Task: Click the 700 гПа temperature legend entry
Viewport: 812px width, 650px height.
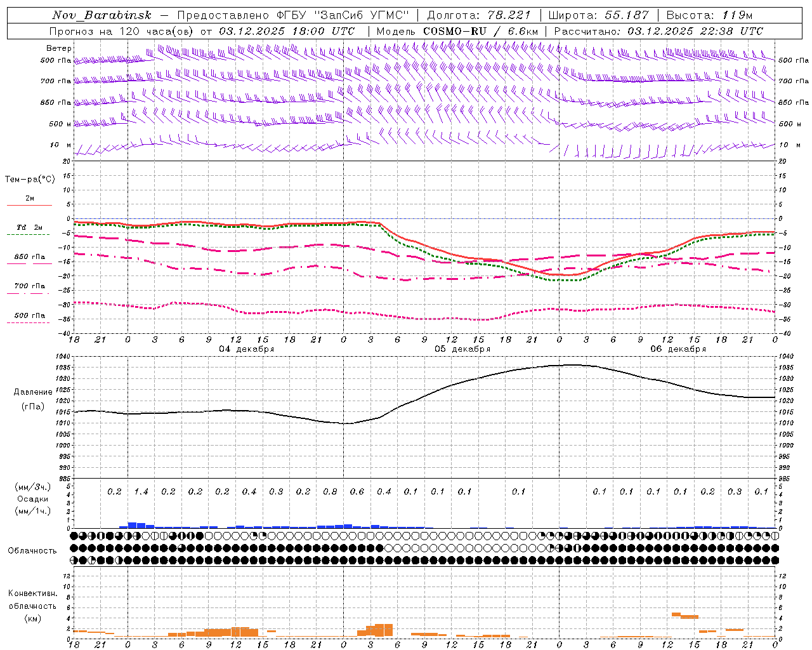Action: point(30,286)
